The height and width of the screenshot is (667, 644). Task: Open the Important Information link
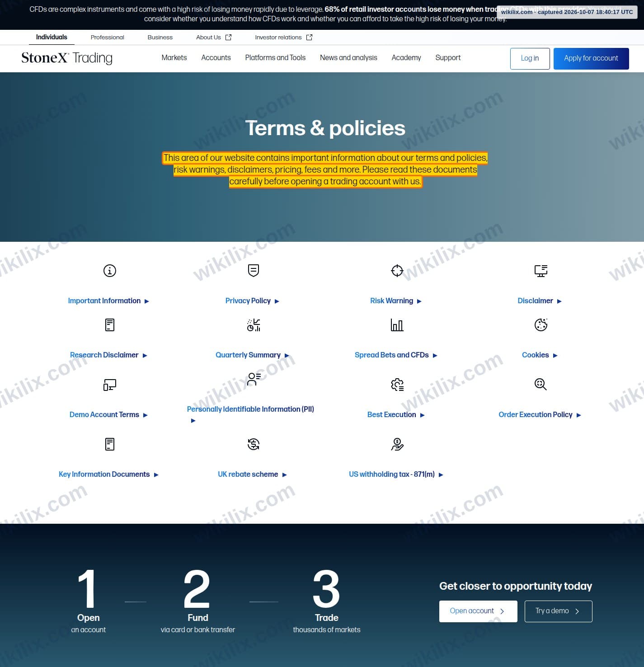tap(108, 301)
